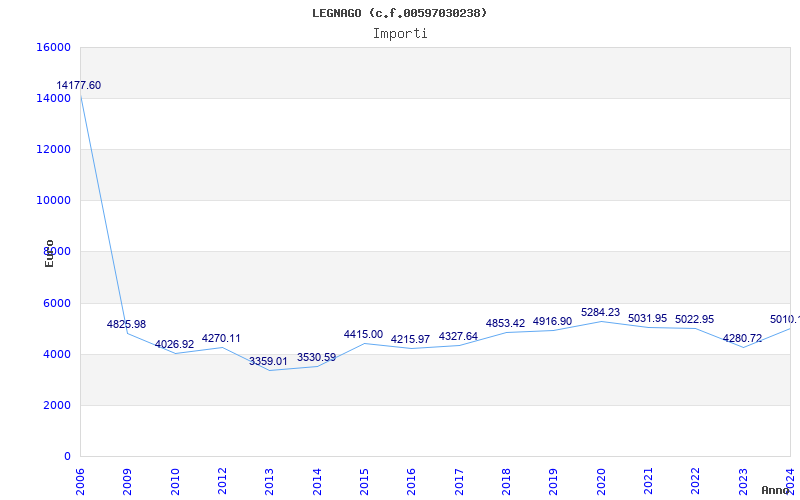
Task: Click the 4327.64 data label
Action: point(459,336)
